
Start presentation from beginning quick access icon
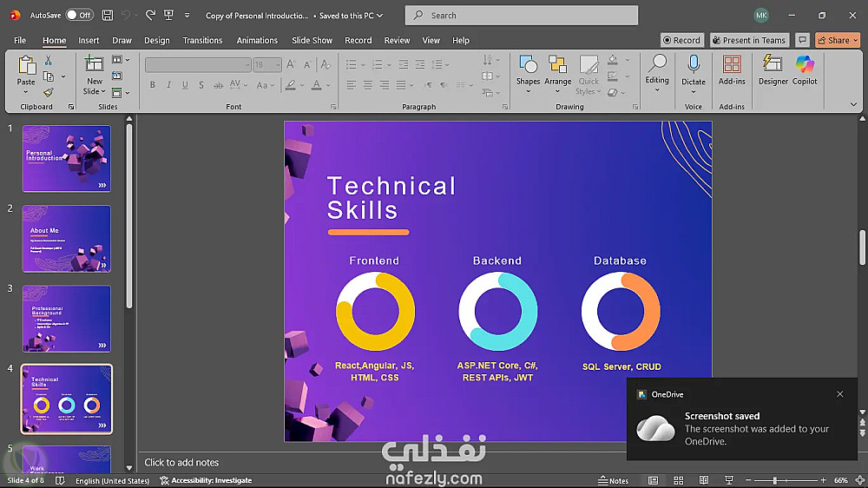pyautogui.click(x=169, y=16)
